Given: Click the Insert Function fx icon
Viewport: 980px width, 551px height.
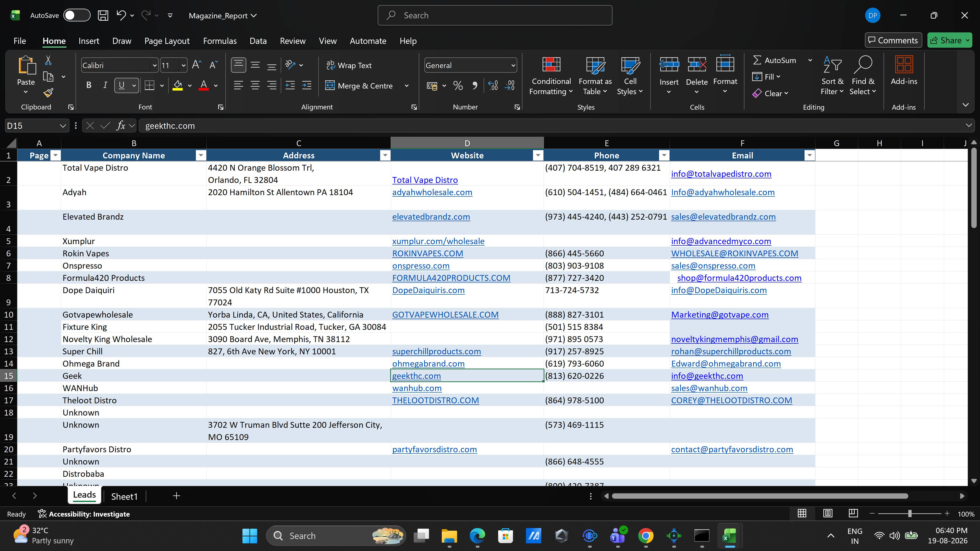Looking at the screenshot, I should coord(121,126).
